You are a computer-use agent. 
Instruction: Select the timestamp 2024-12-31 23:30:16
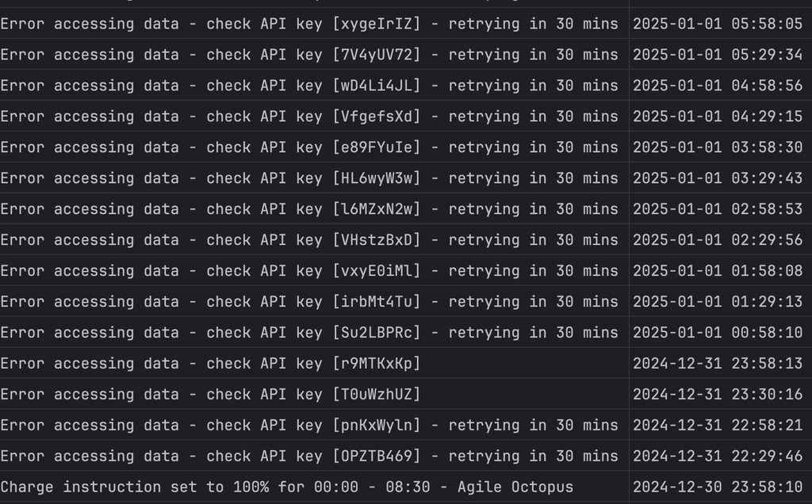[718, 395]
